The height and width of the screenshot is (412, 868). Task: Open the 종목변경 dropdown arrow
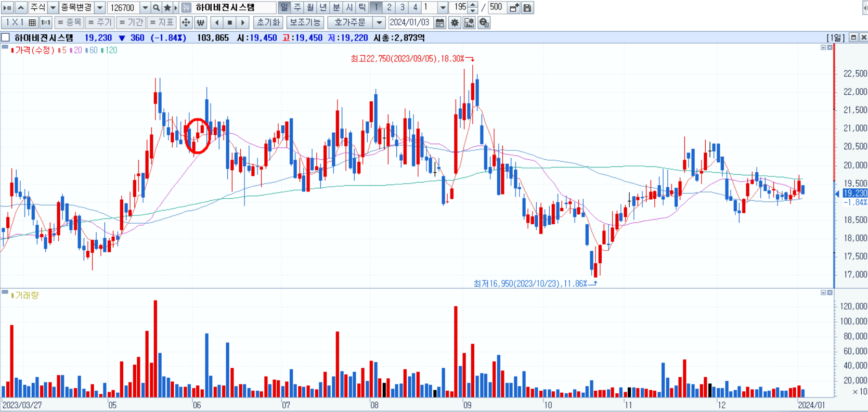point(100,8)
